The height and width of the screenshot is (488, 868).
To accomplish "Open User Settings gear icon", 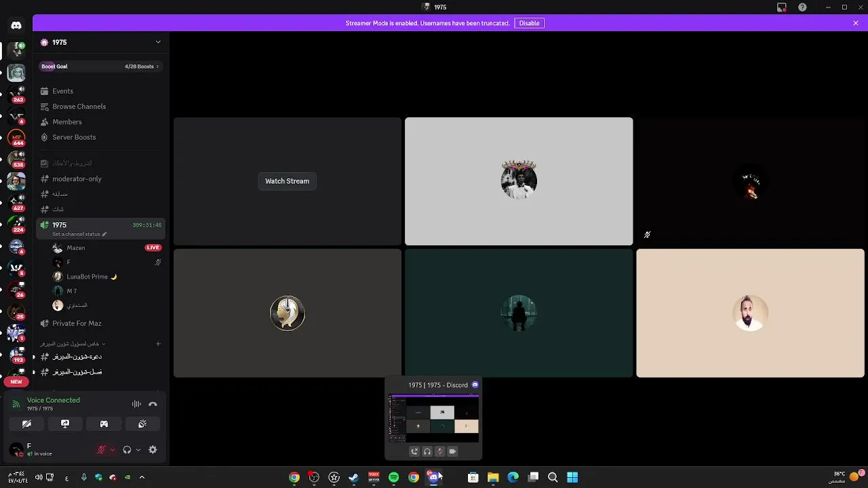I will coord(153,449).
